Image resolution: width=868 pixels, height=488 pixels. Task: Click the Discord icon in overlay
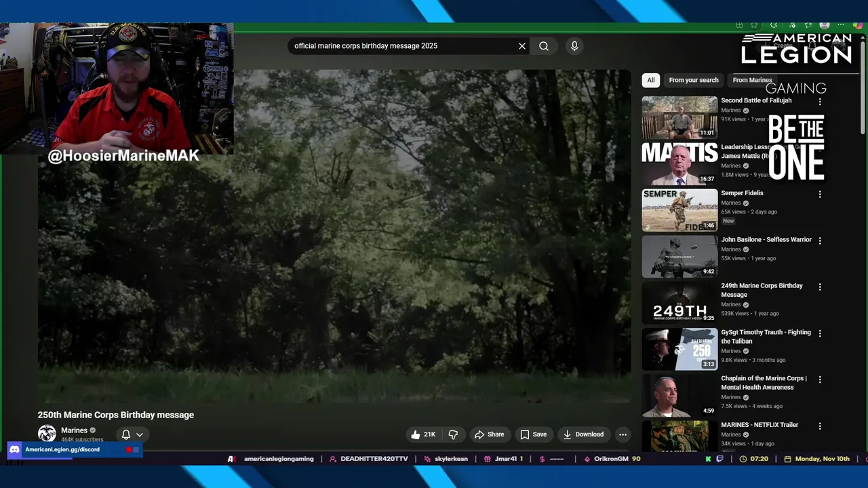14,449
